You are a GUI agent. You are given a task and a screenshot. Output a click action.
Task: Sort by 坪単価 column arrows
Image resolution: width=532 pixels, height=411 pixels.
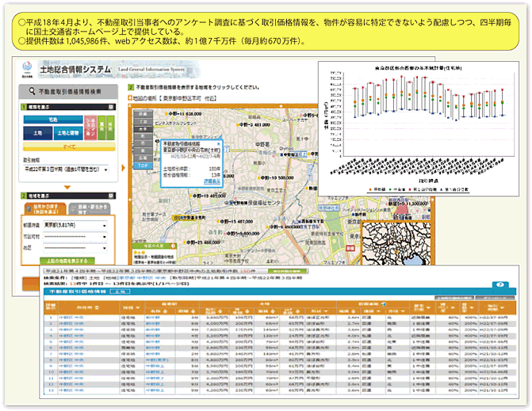[x=247, y=311]
